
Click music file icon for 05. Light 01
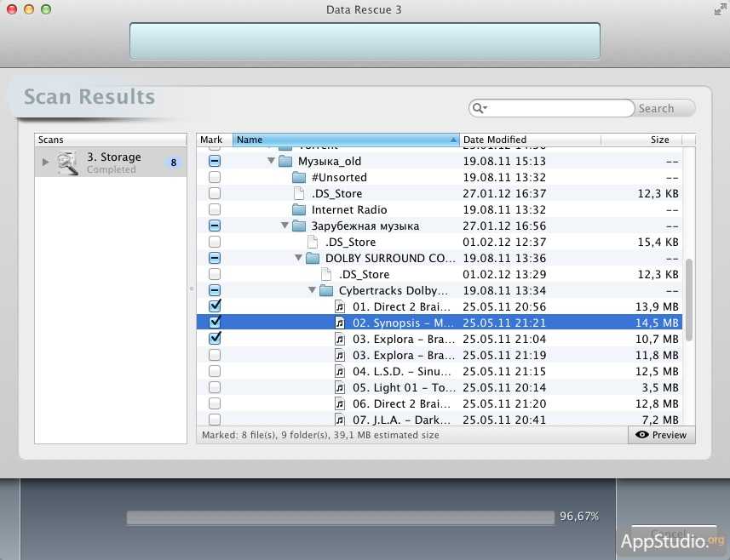[x=340, y=388]
